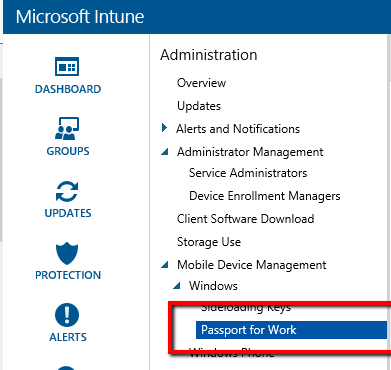Open the Dashboard workspace icon
Viewport: 391px width, 370px height.
pyautogui.click(x=67, y=67)
